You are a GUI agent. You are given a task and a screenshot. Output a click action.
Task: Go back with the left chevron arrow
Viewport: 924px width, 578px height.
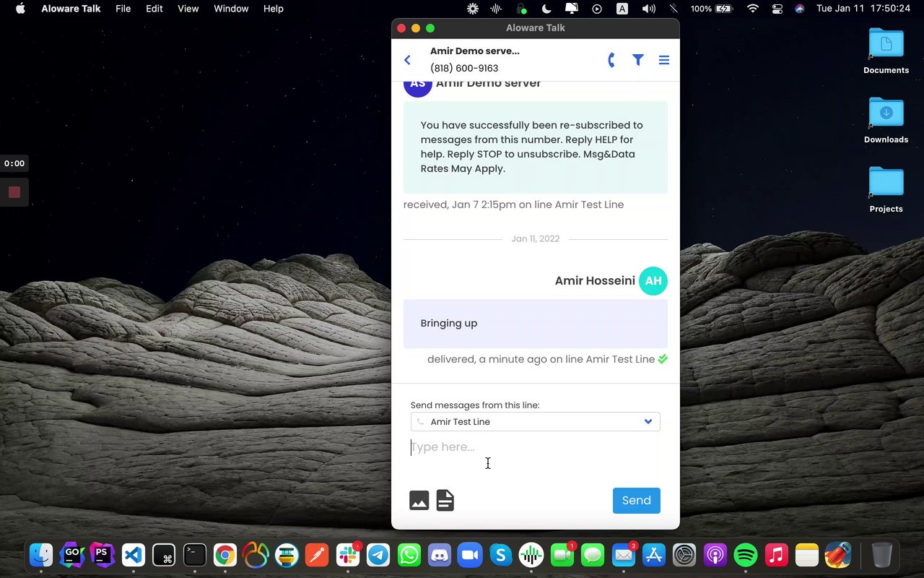click(x=407, y=60)
